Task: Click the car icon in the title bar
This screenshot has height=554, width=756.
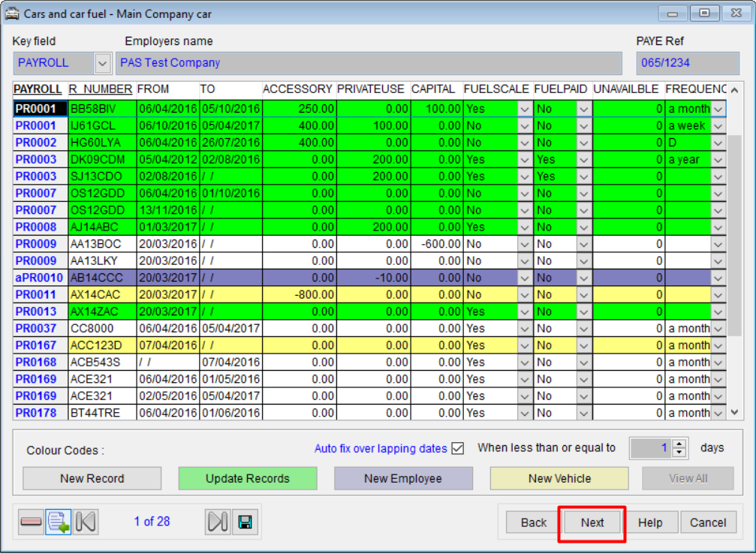Action: click(11, 14)
